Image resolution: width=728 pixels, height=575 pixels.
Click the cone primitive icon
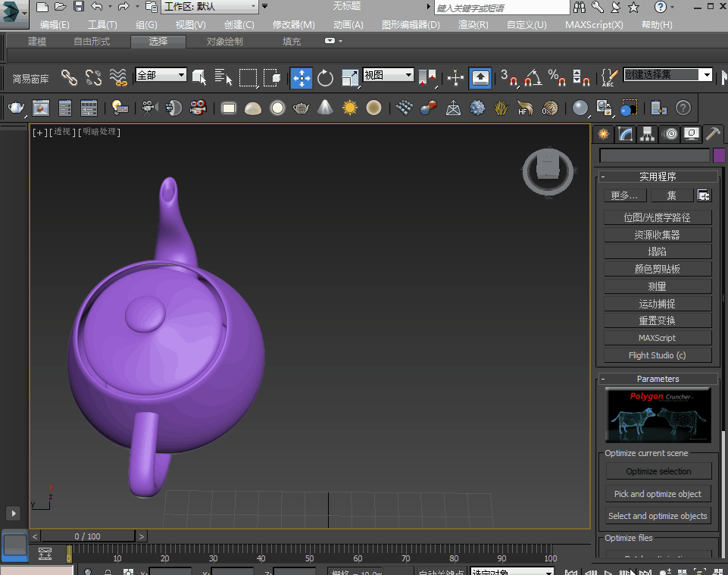[325, 108]
